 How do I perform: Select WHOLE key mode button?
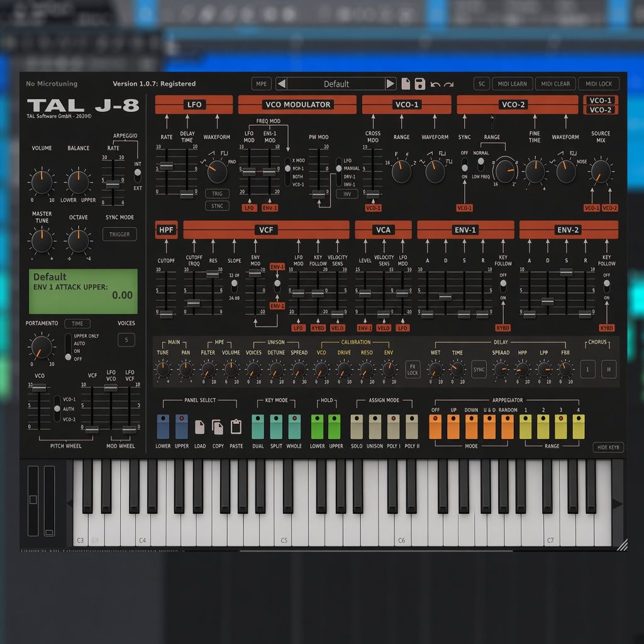point(294,427)
